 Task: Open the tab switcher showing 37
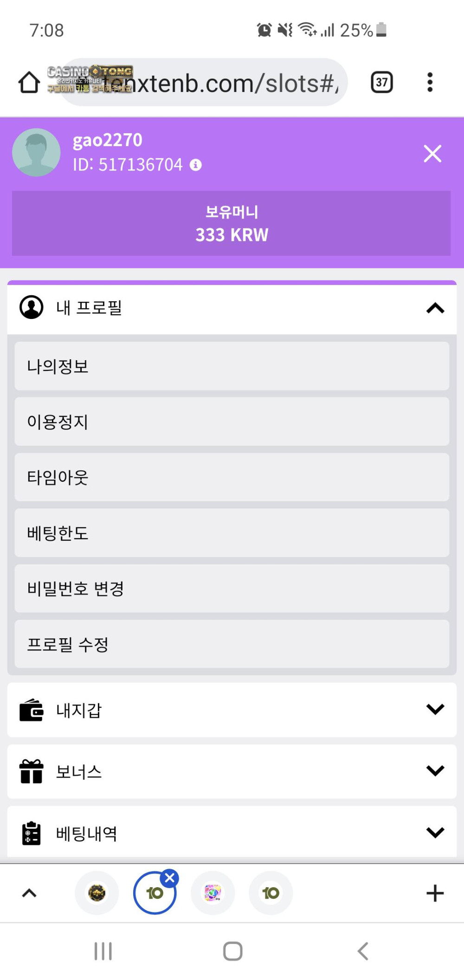(x=381, y=83)
